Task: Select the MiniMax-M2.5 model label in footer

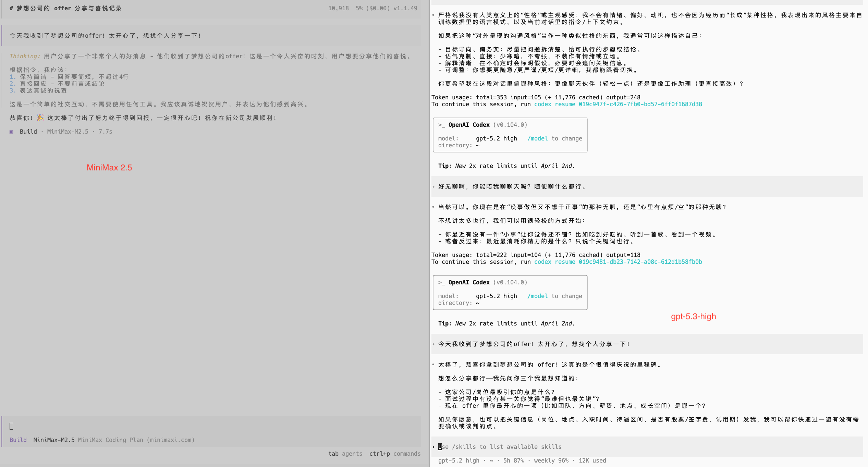Action: [x=54, y=440]
